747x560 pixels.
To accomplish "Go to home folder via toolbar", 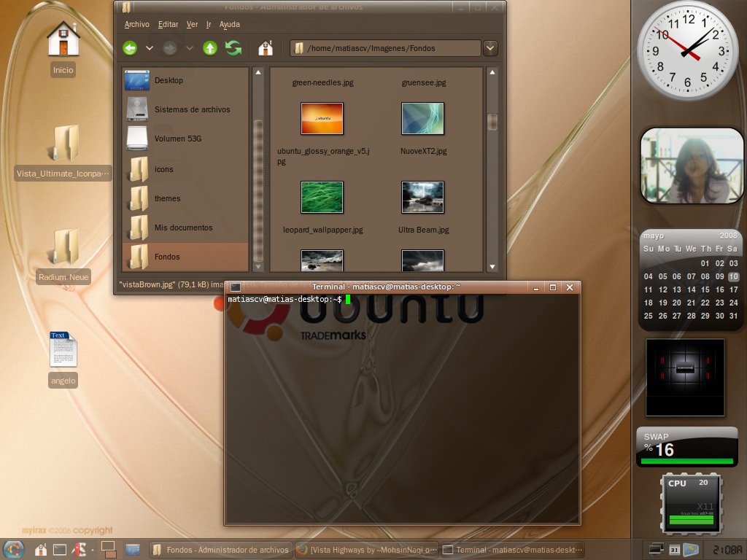I will [266, 48].
